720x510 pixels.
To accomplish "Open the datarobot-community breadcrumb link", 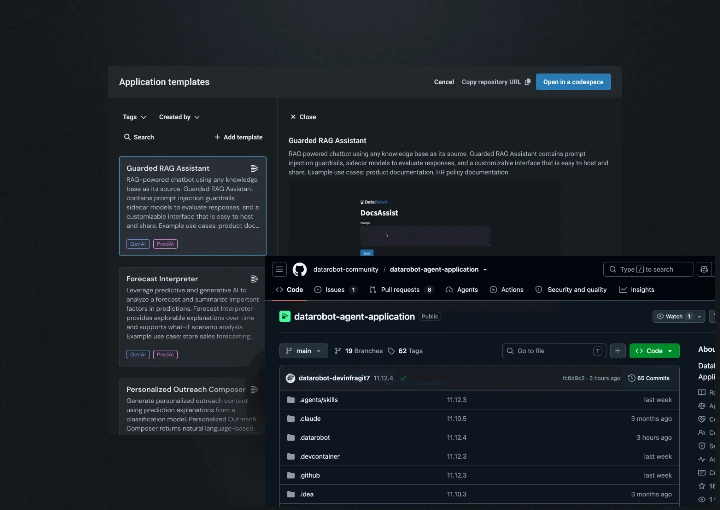I will coord(346,269).
